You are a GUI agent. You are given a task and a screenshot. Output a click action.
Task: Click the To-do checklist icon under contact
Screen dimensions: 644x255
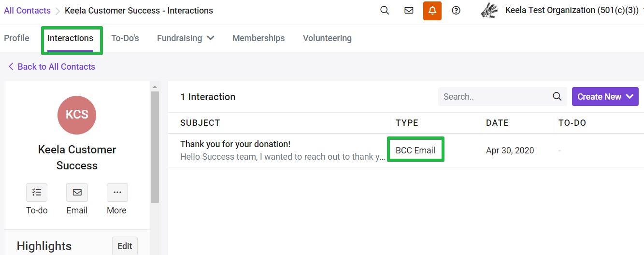[37, 192]
